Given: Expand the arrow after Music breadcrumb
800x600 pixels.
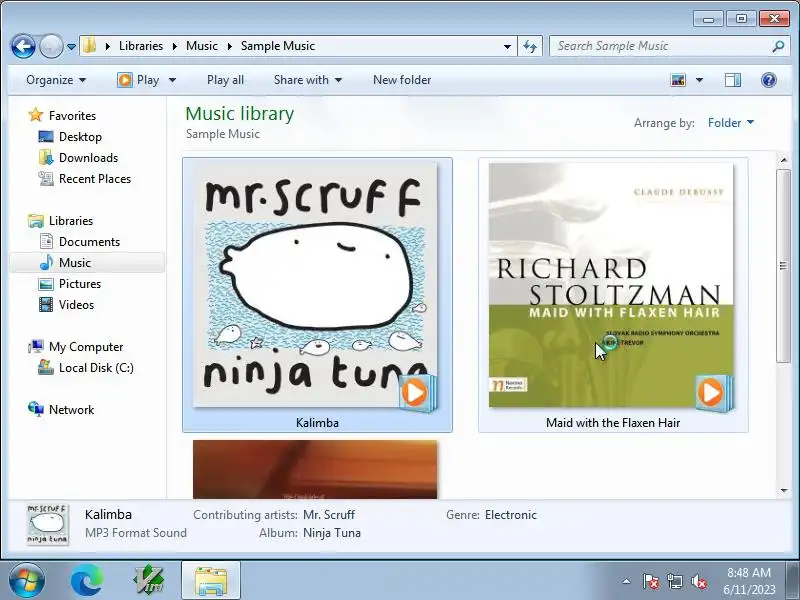Looking at the screenshot, I should point(230,46).
